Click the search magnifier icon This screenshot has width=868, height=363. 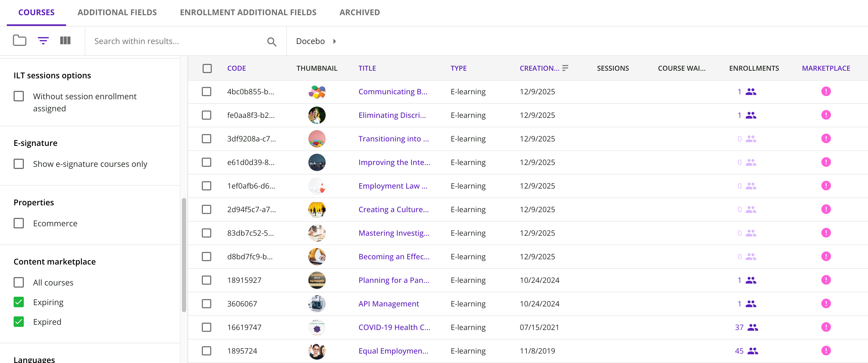point(272,41)
